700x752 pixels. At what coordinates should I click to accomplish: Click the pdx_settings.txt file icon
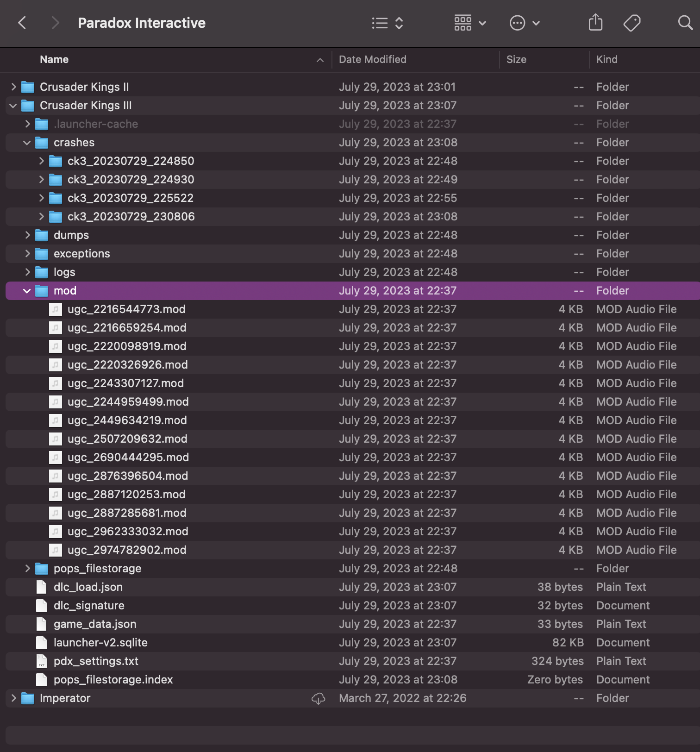pos(42,661)
